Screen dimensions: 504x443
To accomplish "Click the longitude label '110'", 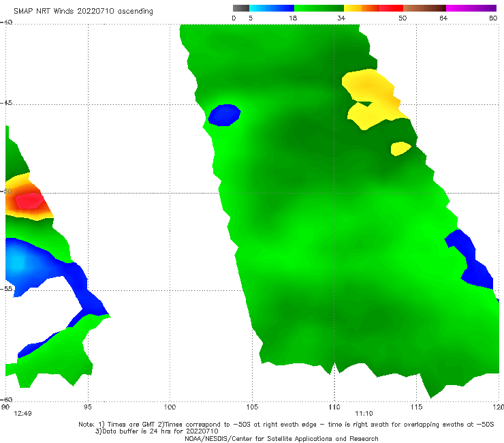I will coord(334,407).
